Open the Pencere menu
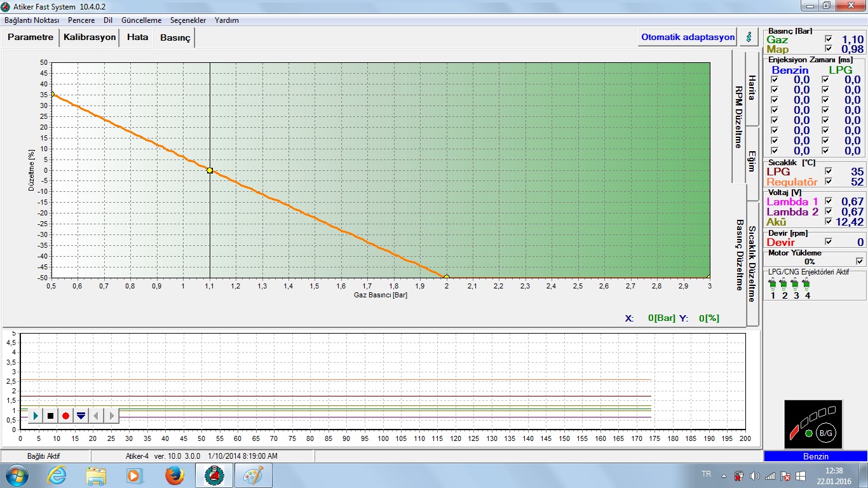 point(81,20)
